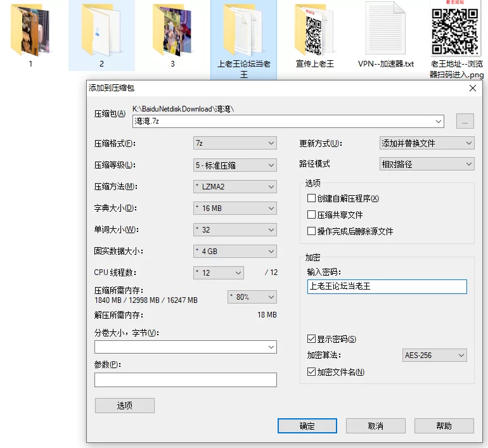488x448 pixels.
Task: Select the QR code PNG file
Action: 455,30
